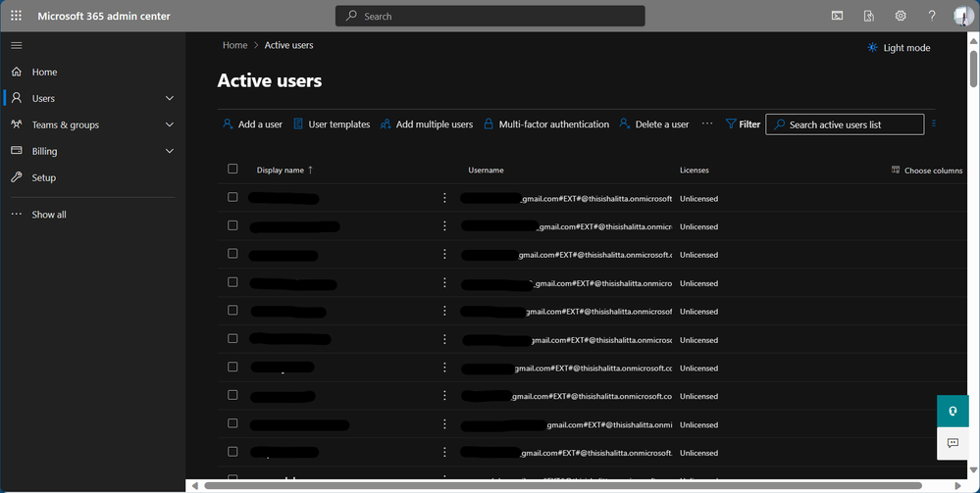Tick the seventh user row checkbox
Image resolution: width=980 pixels, height=493 pixels.
click(x=232, y=367)
